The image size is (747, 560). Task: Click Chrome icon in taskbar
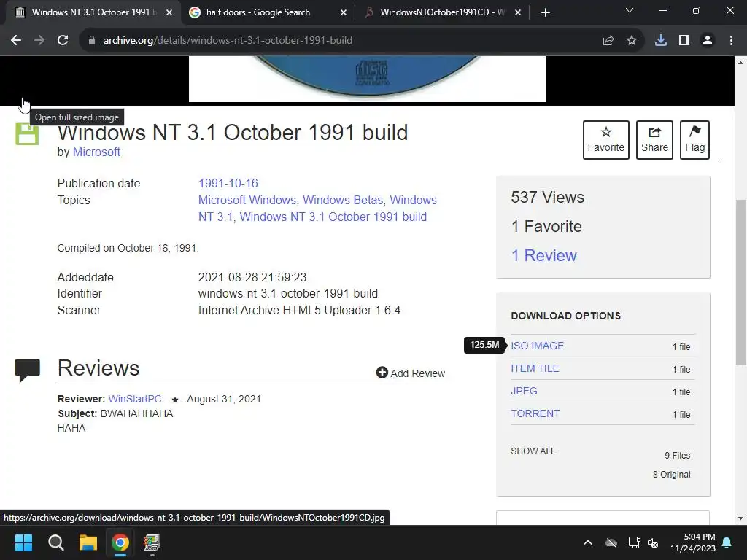click(120, 542)
